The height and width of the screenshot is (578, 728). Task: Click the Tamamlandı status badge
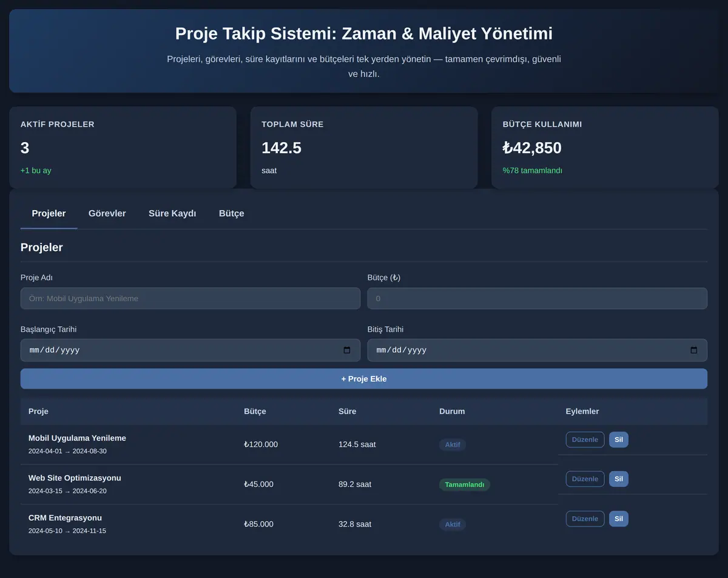pyautogui.click(x=465, y=484)
